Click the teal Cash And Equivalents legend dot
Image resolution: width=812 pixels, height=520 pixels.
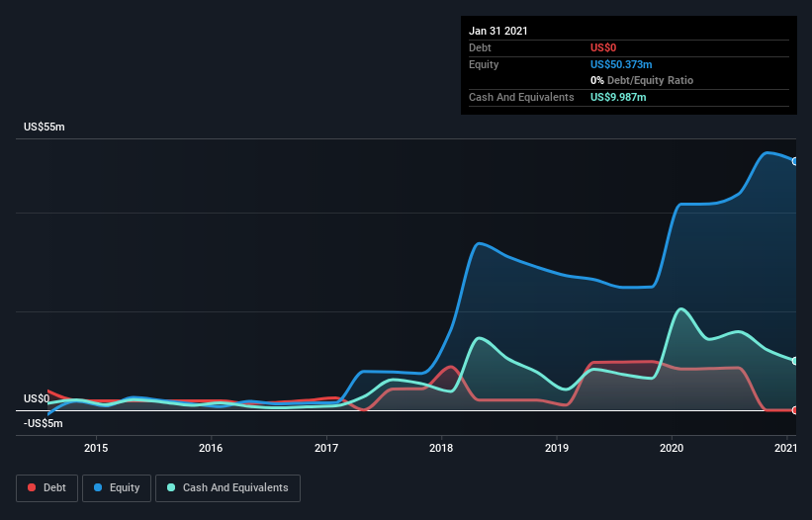(x=171, y=487)
